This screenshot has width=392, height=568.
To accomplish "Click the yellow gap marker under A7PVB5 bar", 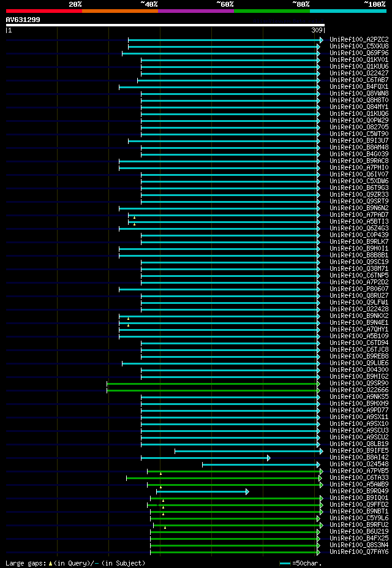I will [160, 474].
